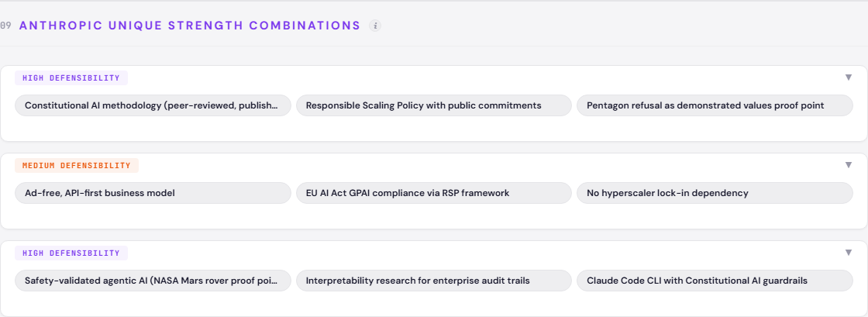Open the EU AI Act GPAI compliance chip
The image size is (868, 317).
click(x=433, y=193)
